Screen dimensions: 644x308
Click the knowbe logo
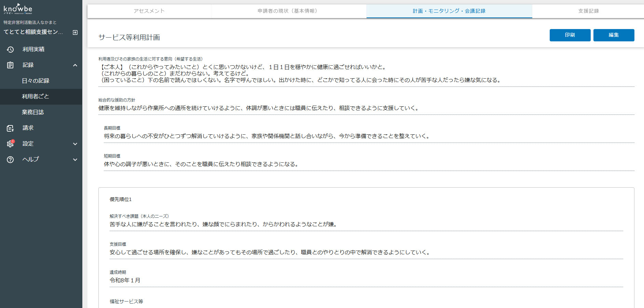click(18, 9)
